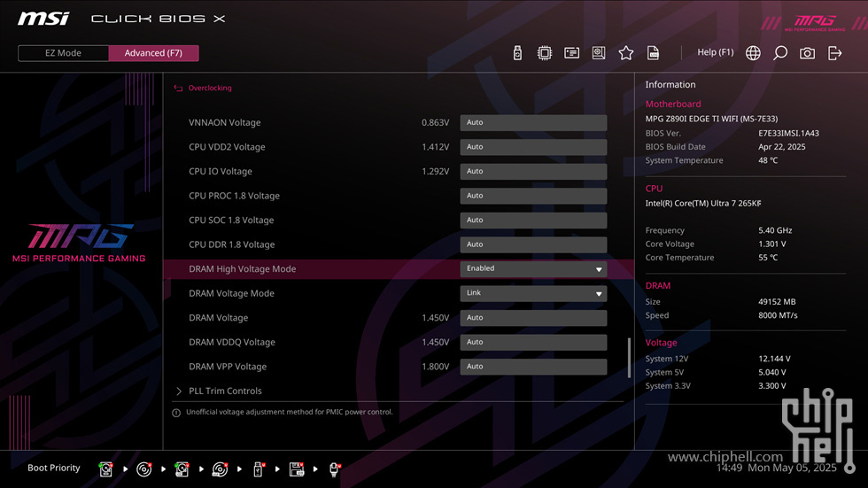The width and height of the screenshot is (868, 488).
Task: Click the back arrow beside Overclocking
Action: pyautogui.click(x=178, y=88)
